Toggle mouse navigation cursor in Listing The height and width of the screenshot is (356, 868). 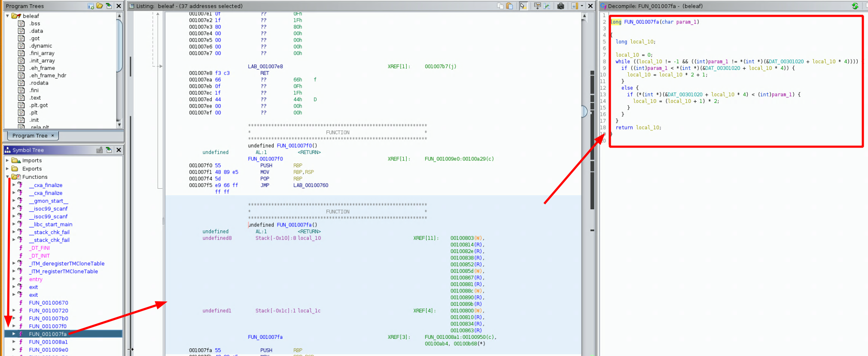(523, 6)
